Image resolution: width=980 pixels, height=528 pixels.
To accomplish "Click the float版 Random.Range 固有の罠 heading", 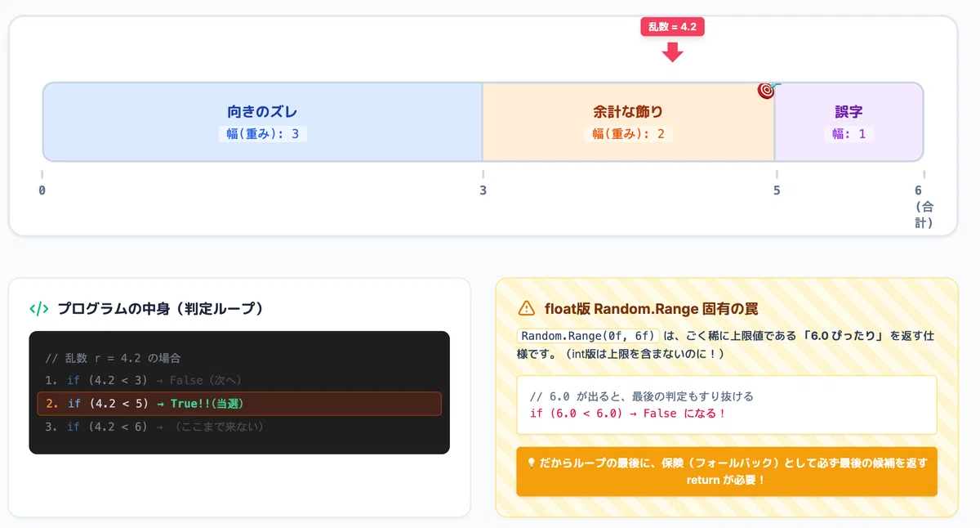I will (651, 309).
